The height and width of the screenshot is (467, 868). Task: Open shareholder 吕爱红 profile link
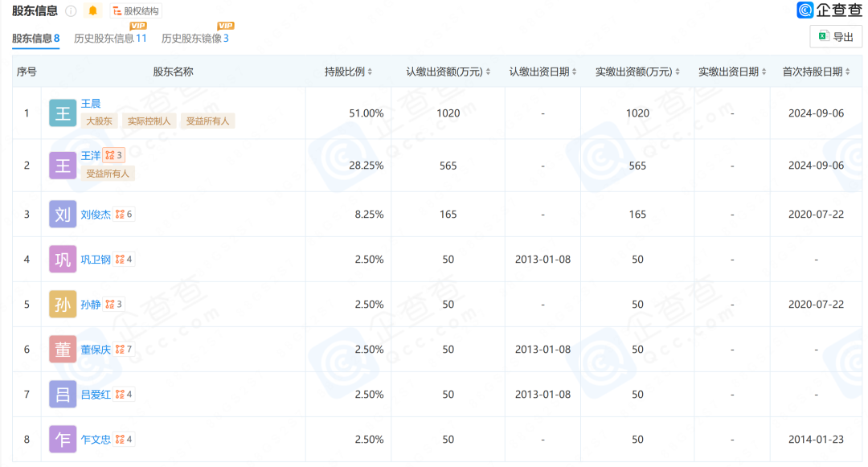coord(96,395)
